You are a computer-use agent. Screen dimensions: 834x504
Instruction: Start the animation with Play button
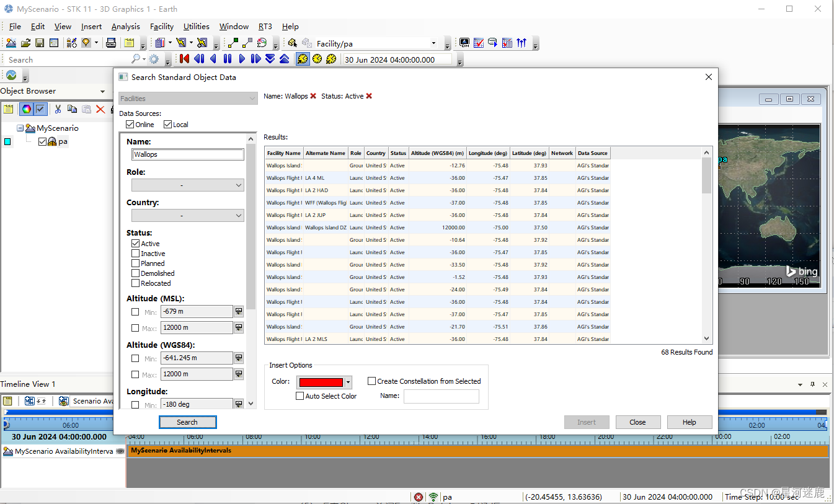(x=242, y=59)
